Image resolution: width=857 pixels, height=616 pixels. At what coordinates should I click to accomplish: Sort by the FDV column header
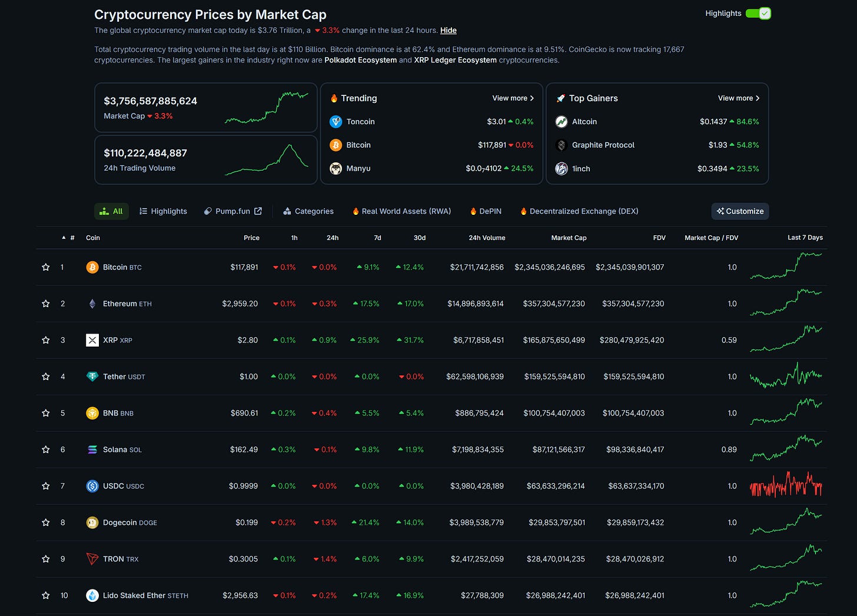pyautogui.click(x=659, y=238)
